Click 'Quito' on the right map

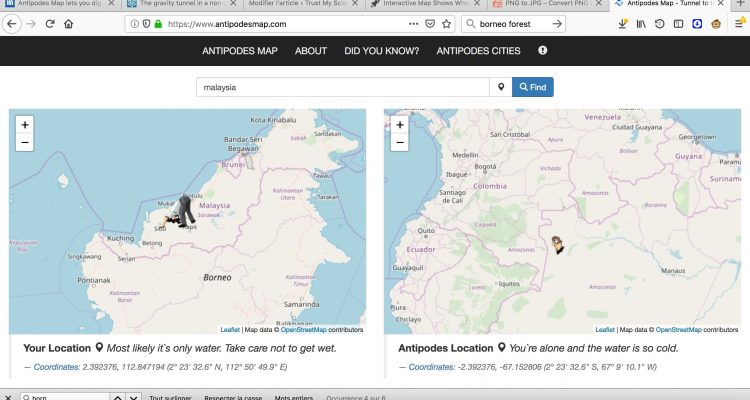click(426, 231)
